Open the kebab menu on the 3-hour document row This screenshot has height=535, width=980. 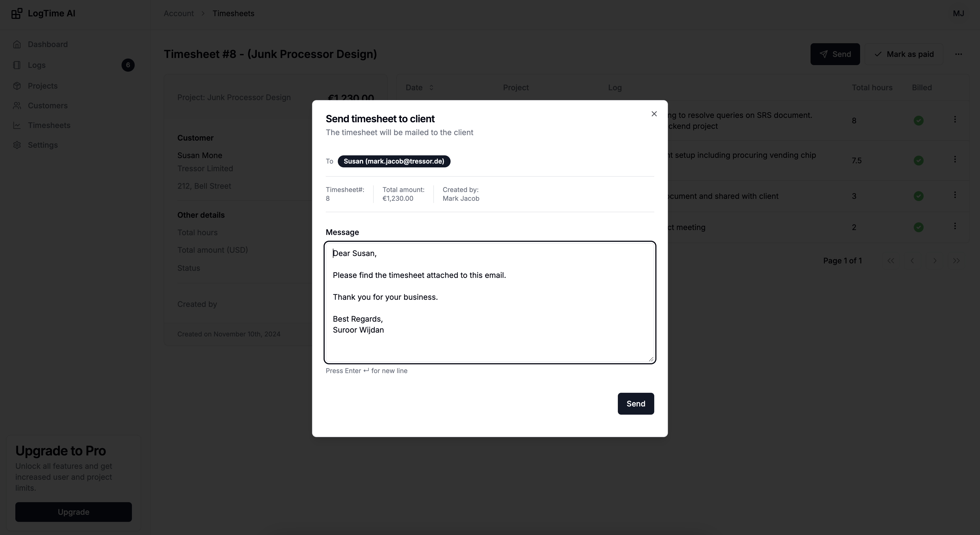[x=955, y=194]
